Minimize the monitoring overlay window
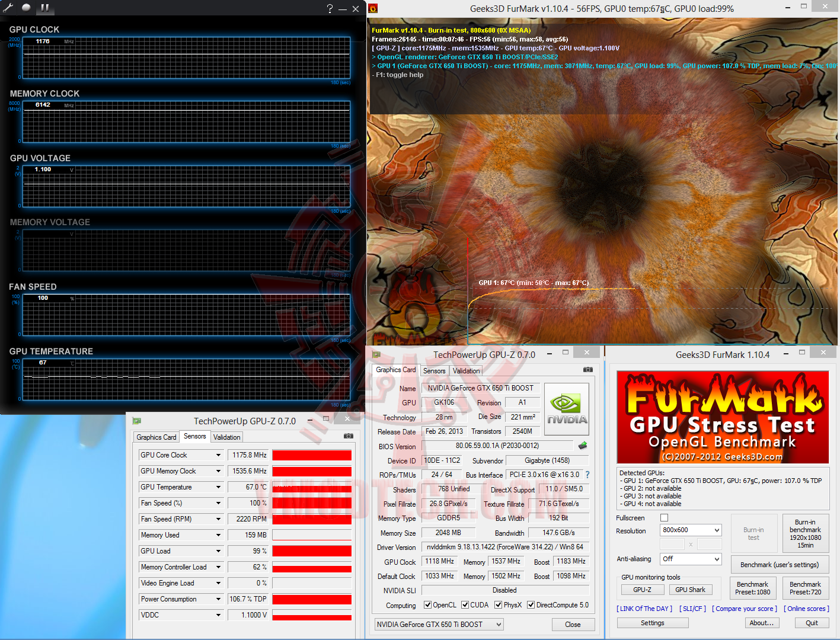The image size is (840, 640). pyautogui.click(x=343, y=9)
